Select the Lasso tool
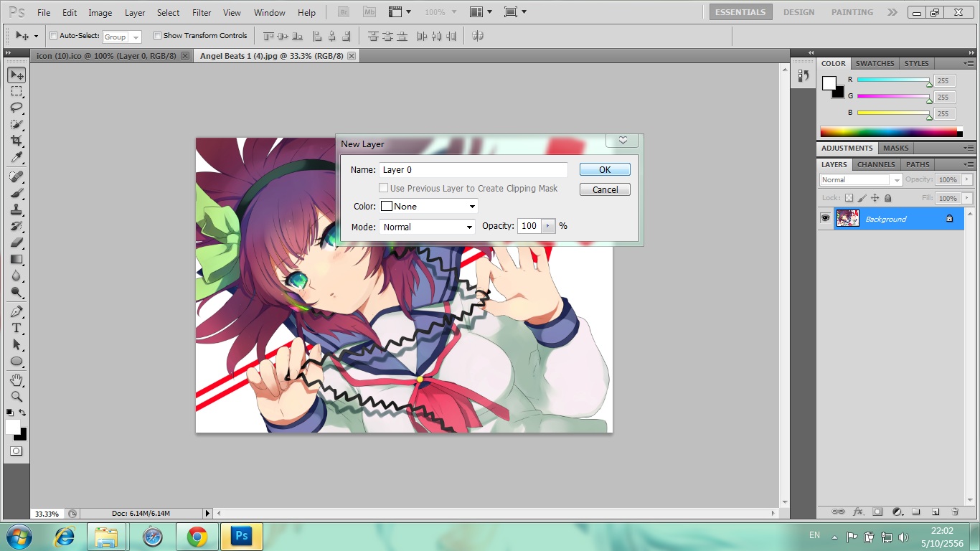 (x=17, y=108)
